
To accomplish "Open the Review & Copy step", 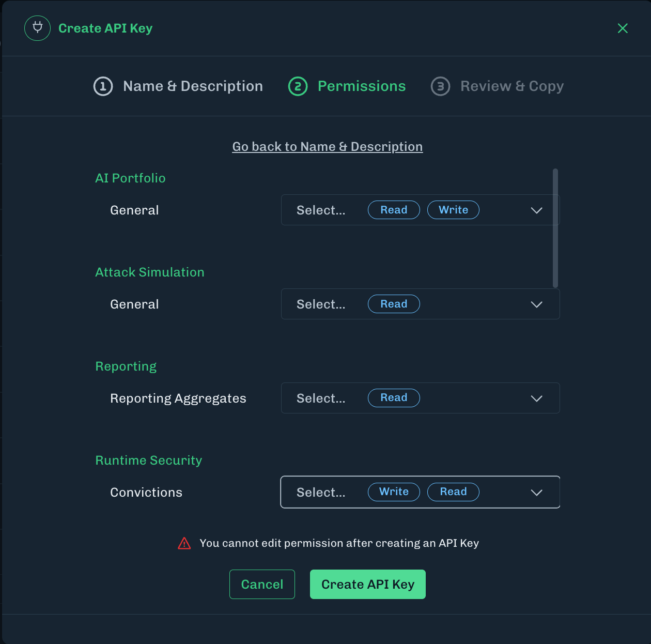I will tap(512, 86).
